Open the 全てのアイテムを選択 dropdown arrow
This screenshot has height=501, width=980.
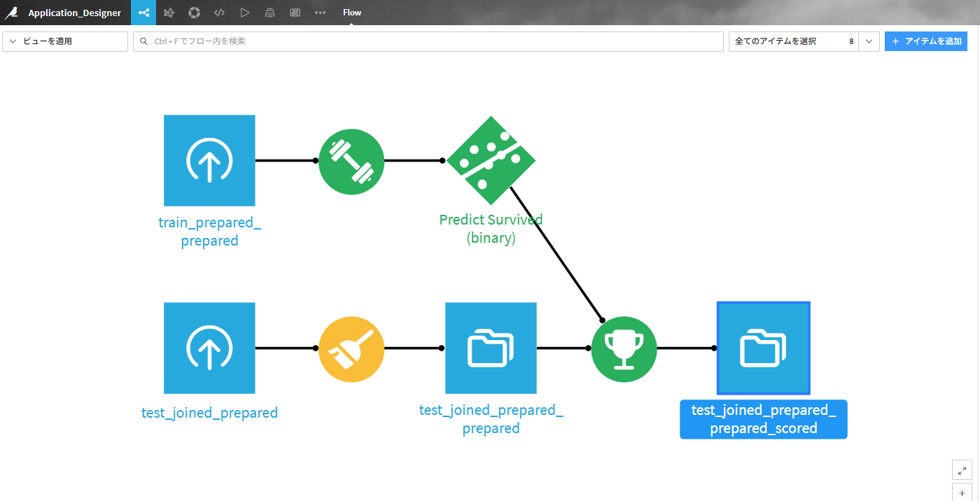[x=869, y=41]
